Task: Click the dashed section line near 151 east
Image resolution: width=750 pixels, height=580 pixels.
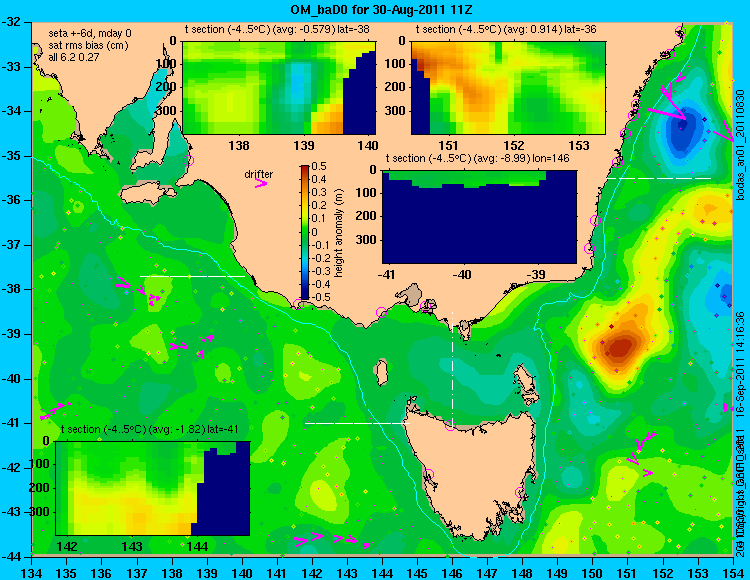Action: 659,178
